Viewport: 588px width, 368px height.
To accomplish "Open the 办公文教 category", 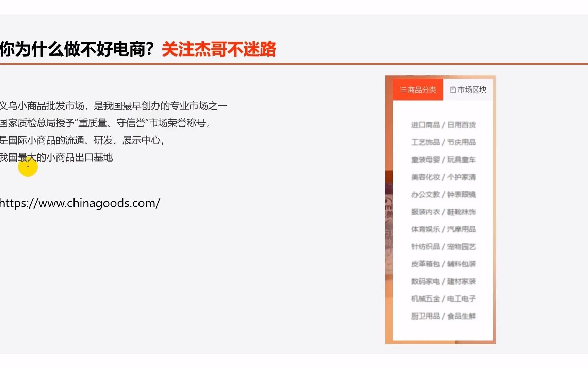I will pos(425,195).
